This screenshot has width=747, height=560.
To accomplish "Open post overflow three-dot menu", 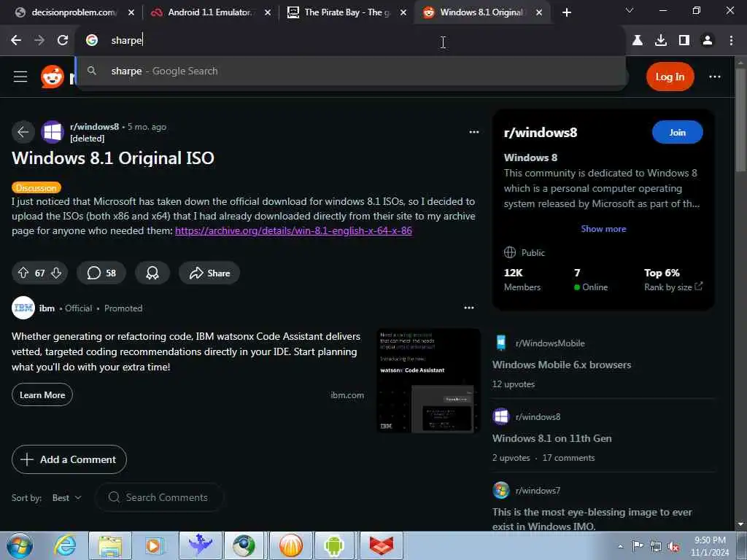I will (x=473, y=132).
